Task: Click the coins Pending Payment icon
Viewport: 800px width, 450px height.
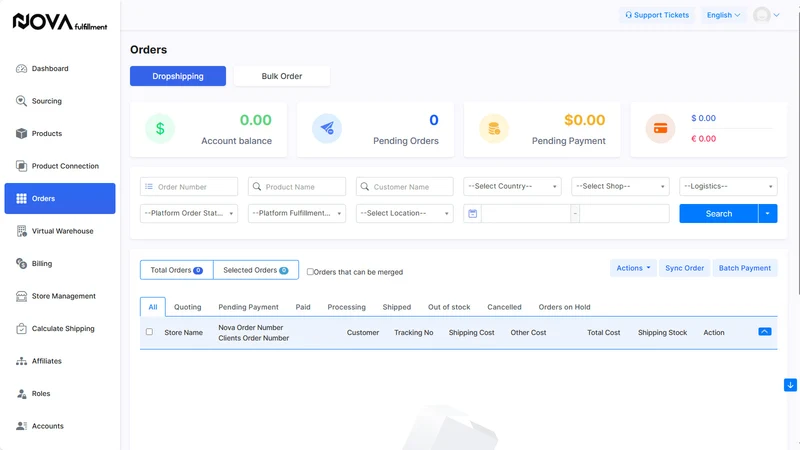Action: tap(493, 129)
